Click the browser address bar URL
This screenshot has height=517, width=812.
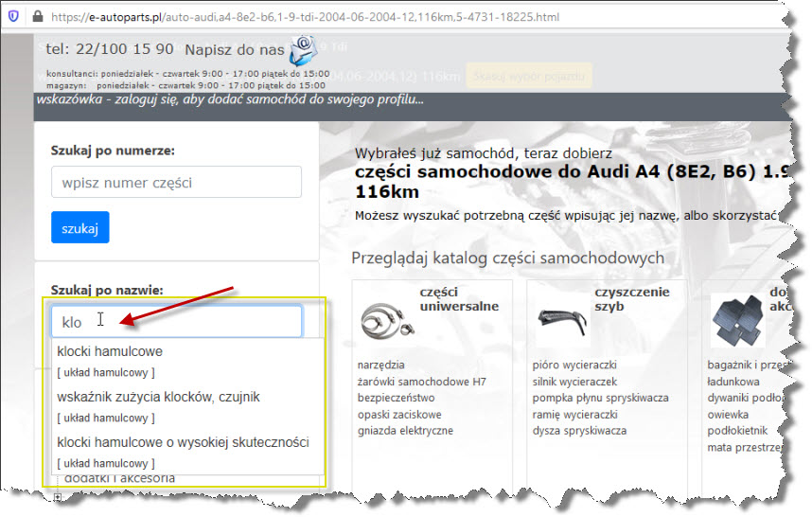point(305,17)
